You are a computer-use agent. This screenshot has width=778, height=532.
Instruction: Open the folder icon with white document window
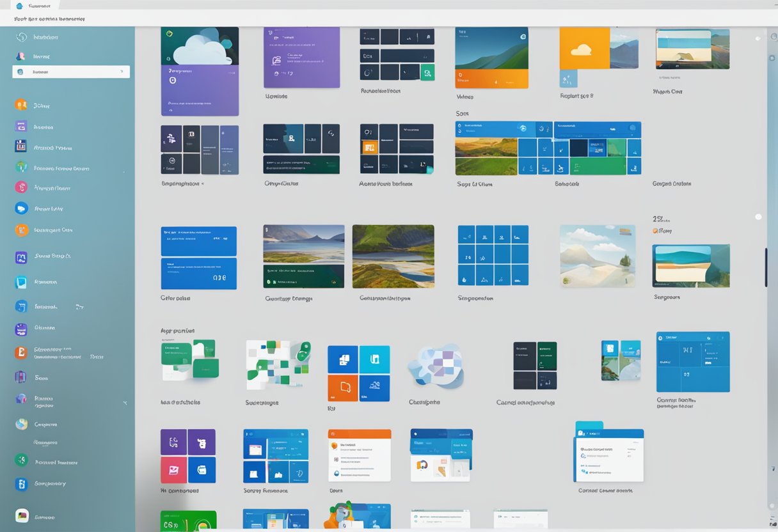pos(608,451)
